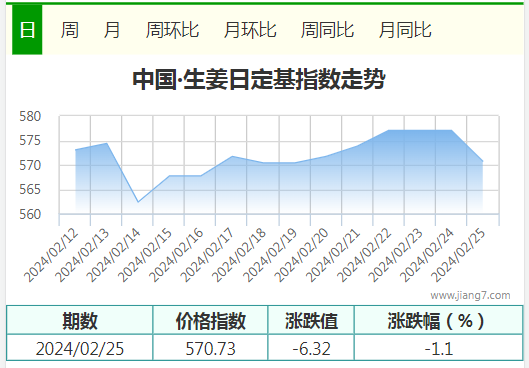Click the 2024/02/24 x-axis date label

(427, 255)
